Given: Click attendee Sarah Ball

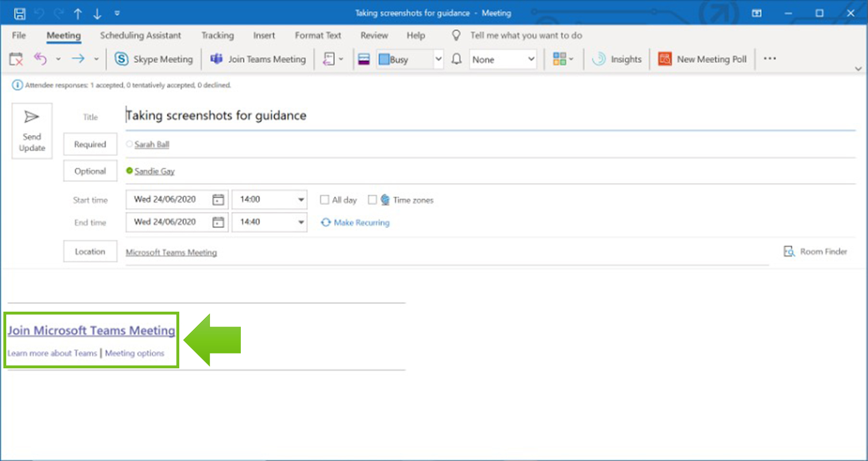Looking at the screenshot, I should (x=152, y=144).
